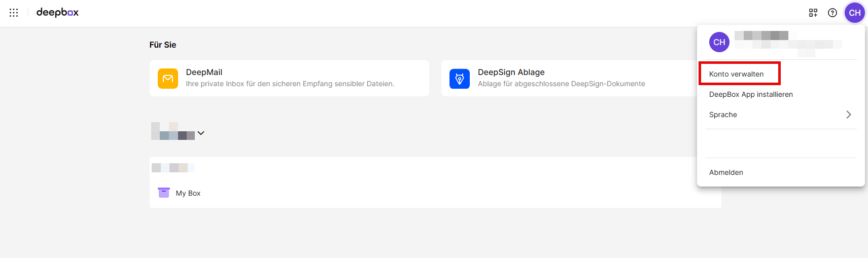
Task: Click the DeepMail private Inbox description
Action: pyautogui.click(x=290, y=84)
